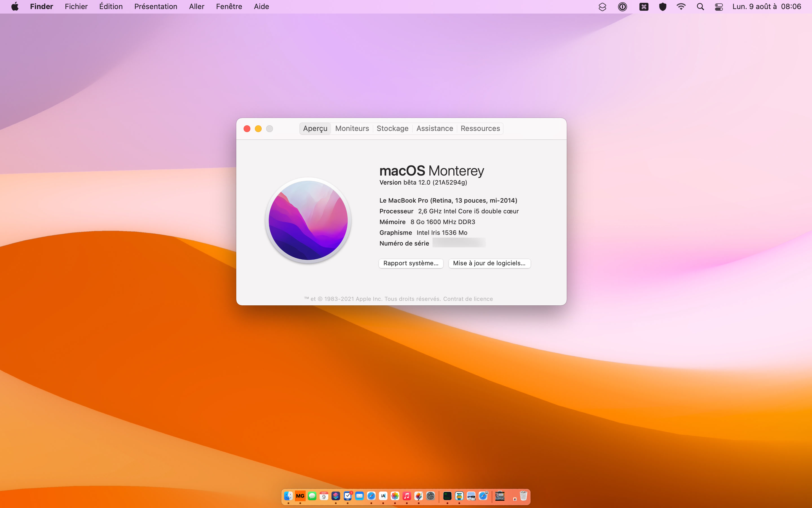Image resolution: width=812 pixels, height=508 pixels.
Task: Open the control tower app in Dock
Action: 459,496
